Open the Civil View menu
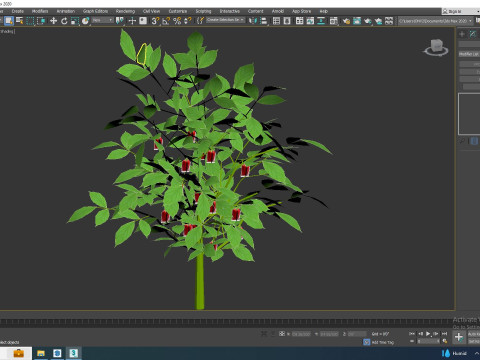 [x=151, y=11]
